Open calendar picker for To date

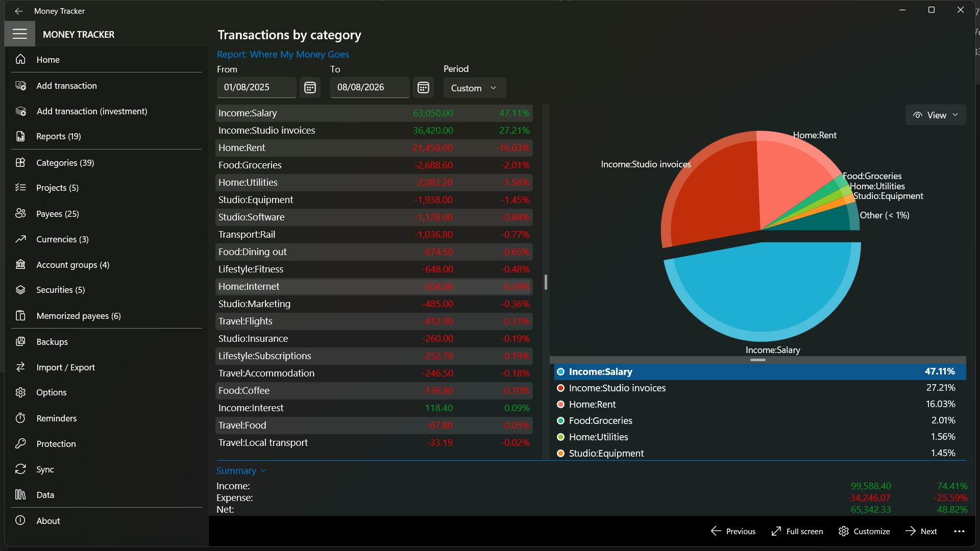coord(423,88)
